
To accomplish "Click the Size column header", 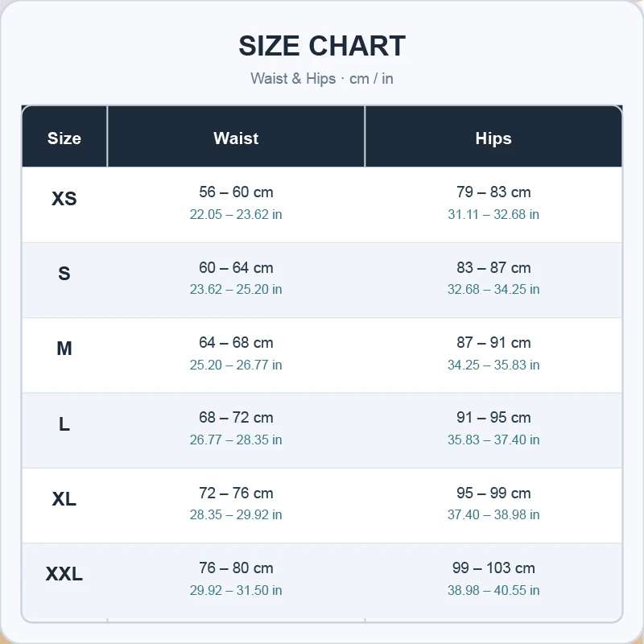I will [64, 138].
